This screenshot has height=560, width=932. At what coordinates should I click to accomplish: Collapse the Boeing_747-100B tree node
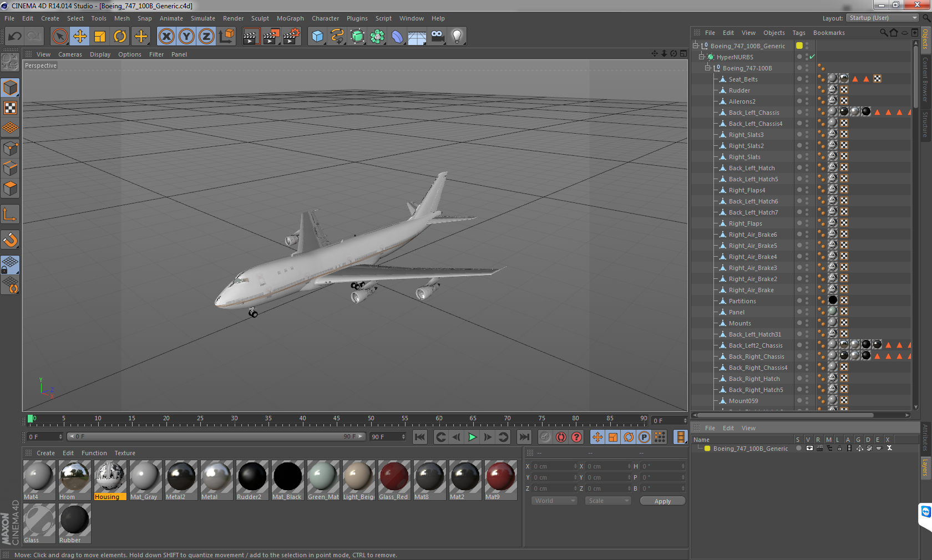coord(707,68)
